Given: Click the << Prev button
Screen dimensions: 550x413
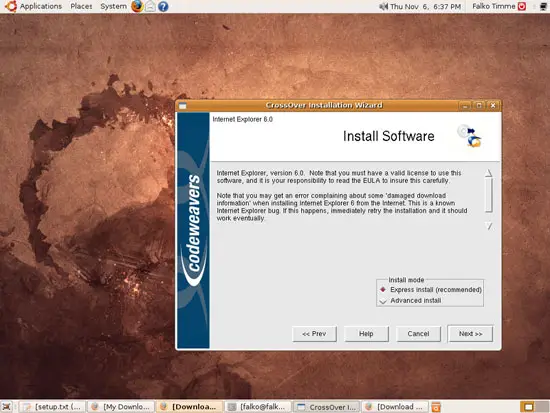Looking at the screenshot, I should click(x=314, y=334).
